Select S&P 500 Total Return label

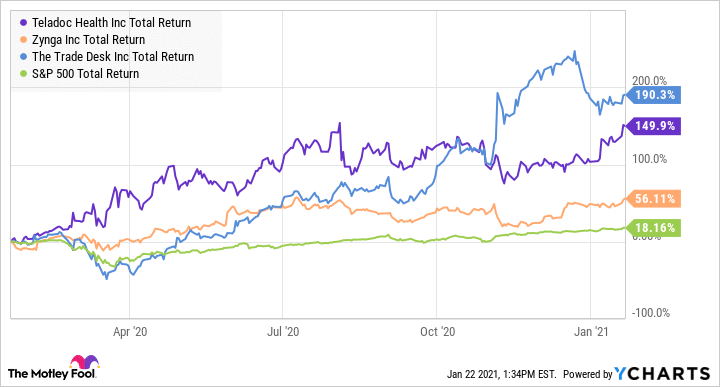85,74
